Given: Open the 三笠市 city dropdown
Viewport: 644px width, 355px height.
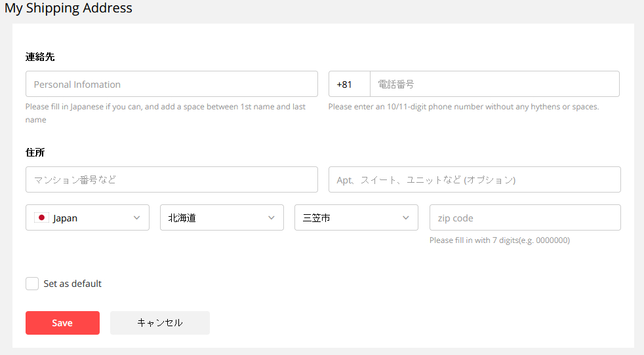Looking at the screenshot, I should [357, 217].
